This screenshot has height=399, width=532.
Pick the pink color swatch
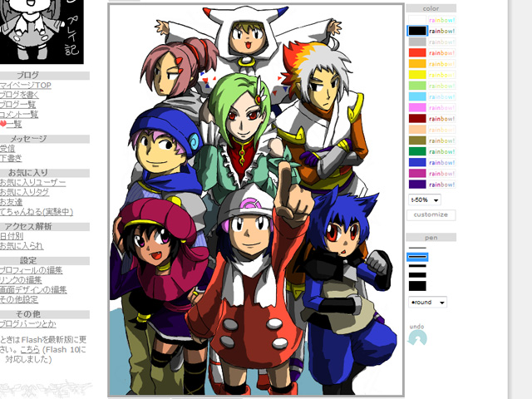pos(417,107)
